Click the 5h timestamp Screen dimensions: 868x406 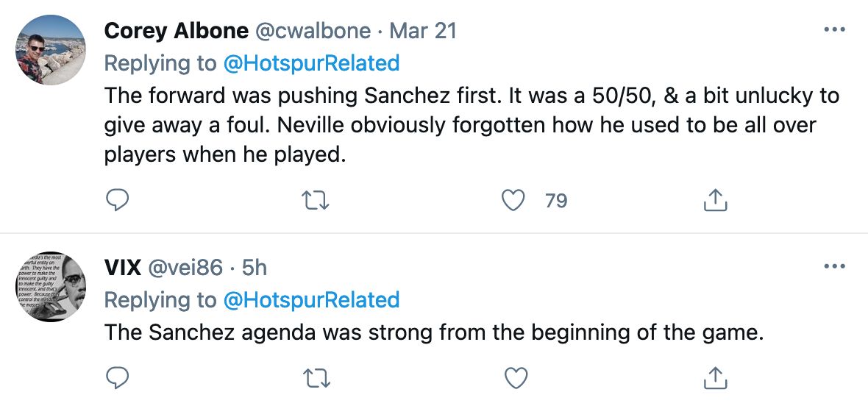point(255,267)
